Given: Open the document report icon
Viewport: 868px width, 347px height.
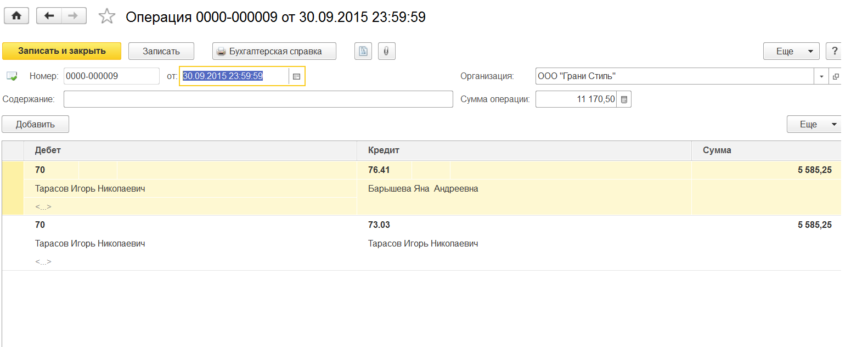Looking at the screenshot, I should click(363, 51).
